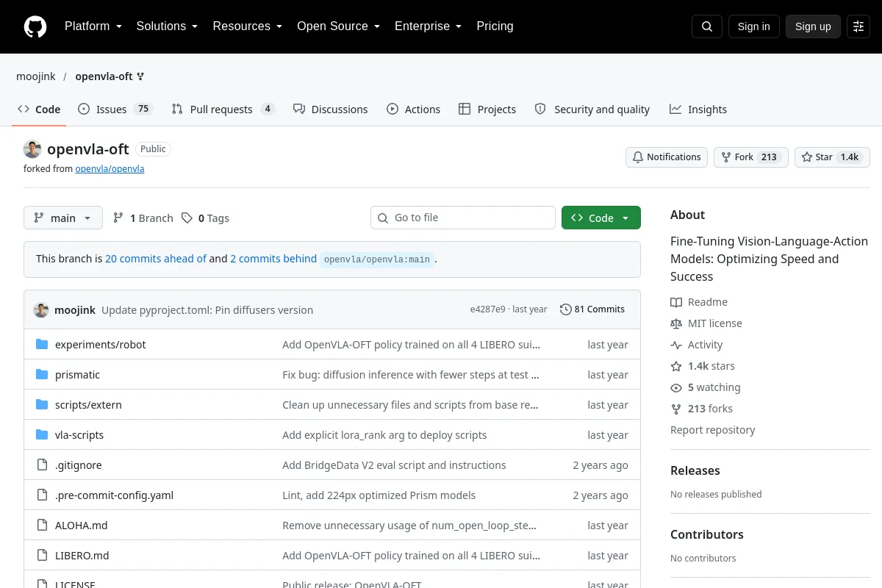Open commit message 'Update pyproject.toml: Pin diffusers version'
The image size is (882, 588).
(207, 310)
